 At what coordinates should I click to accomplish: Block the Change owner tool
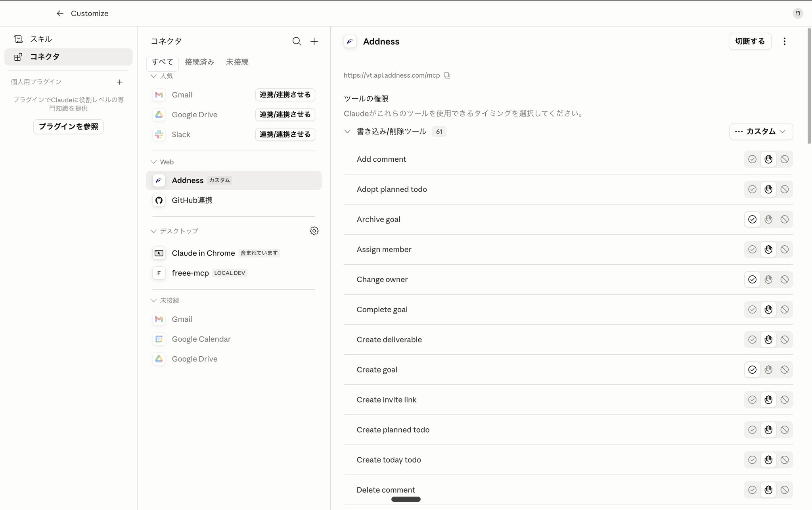pos(784,279)
